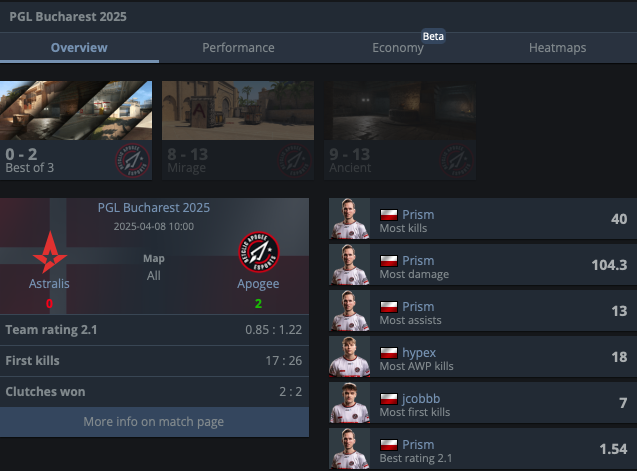This screenshot has width=637, height=471.
Task: Switch to the Performance tab
Action: [238, 48]
